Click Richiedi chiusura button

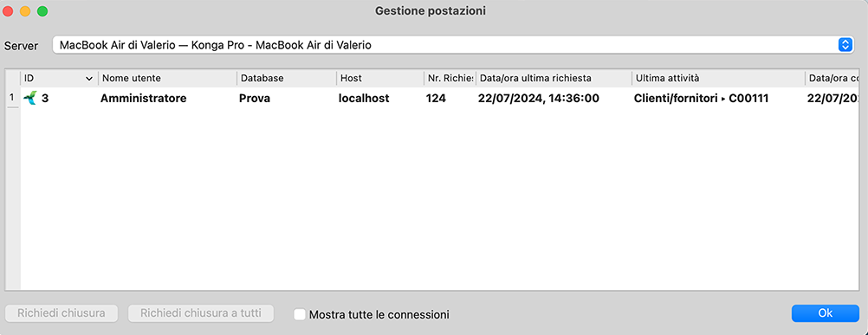tap(62, 313)
